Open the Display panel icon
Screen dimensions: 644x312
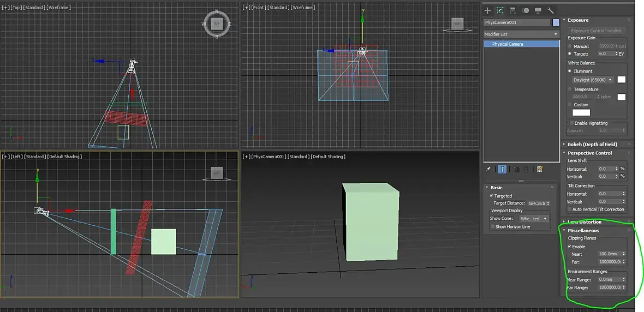(x=538, y=10)
